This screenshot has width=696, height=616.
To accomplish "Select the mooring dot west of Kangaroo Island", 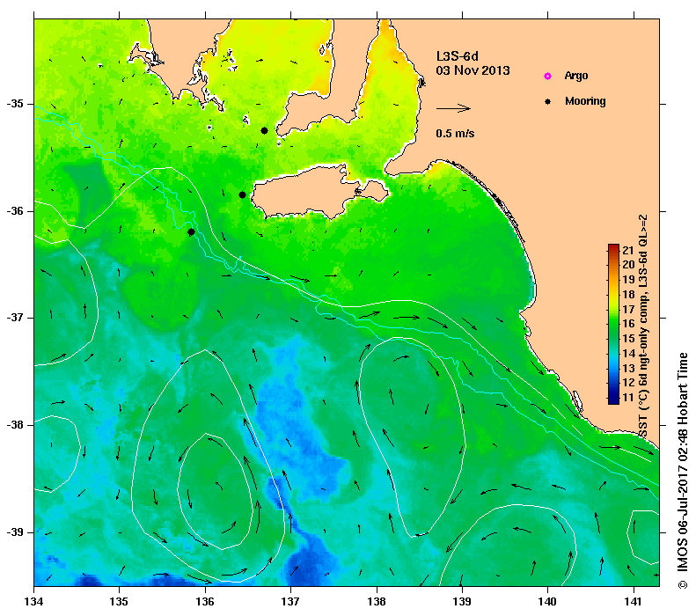I will pos(242,194).
